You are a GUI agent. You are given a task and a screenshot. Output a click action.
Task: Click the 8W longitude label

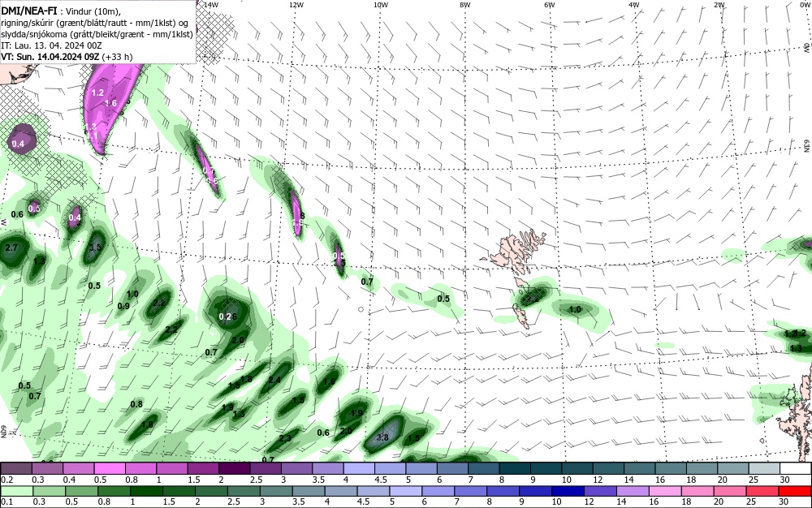click(x=465, y=5)
